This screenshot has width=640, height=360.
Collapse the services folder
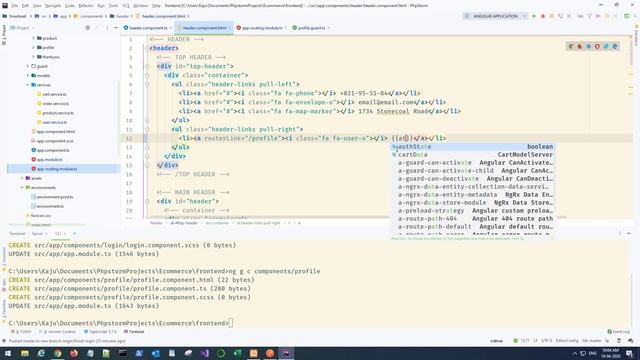28,85
